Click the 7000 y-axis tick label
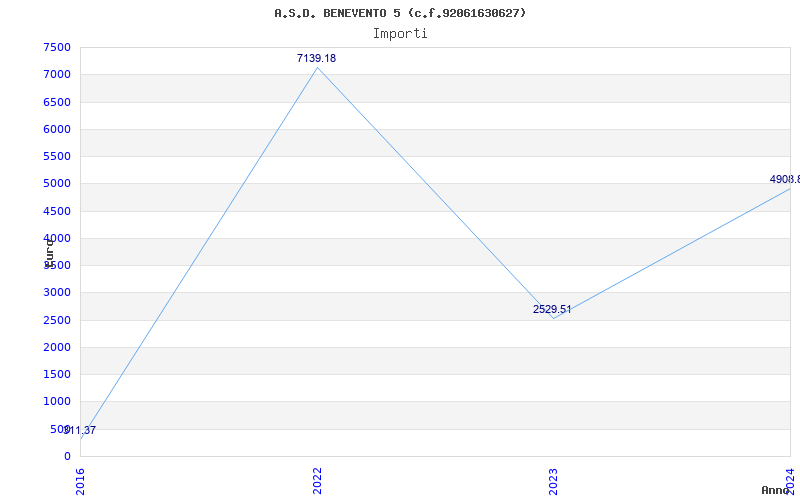The image size is (800, 500). [57, 74]
